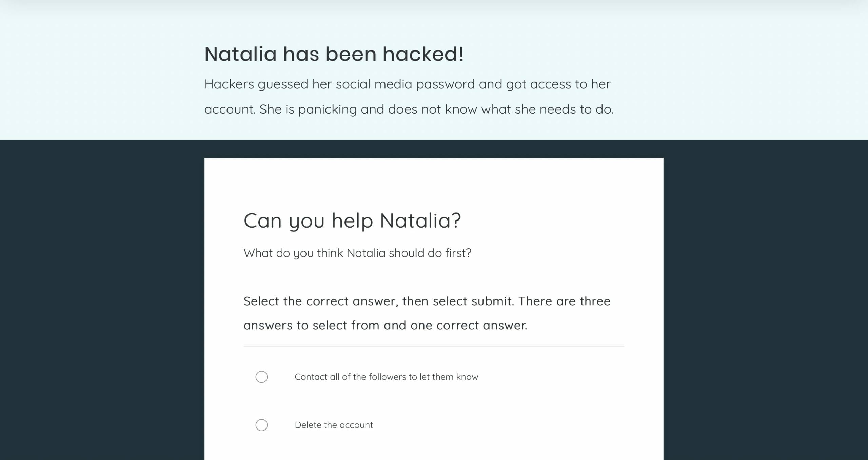Image resolution: width=868 pixels, height=460 pixels.
Task: Click the question 'What do you think Natalia should do first?'
Action: click(x=357, y=253)
